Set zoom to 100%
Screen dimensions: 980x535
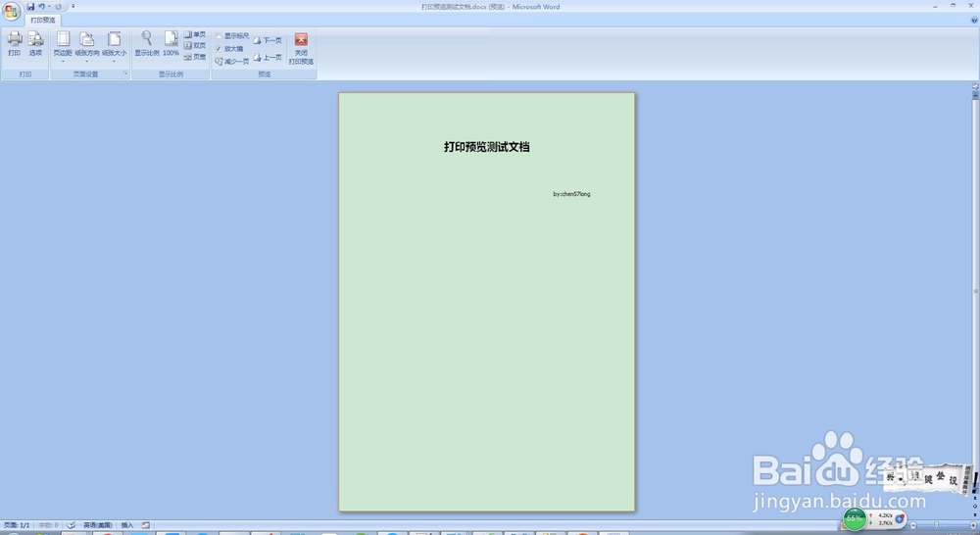click(171, 44)
